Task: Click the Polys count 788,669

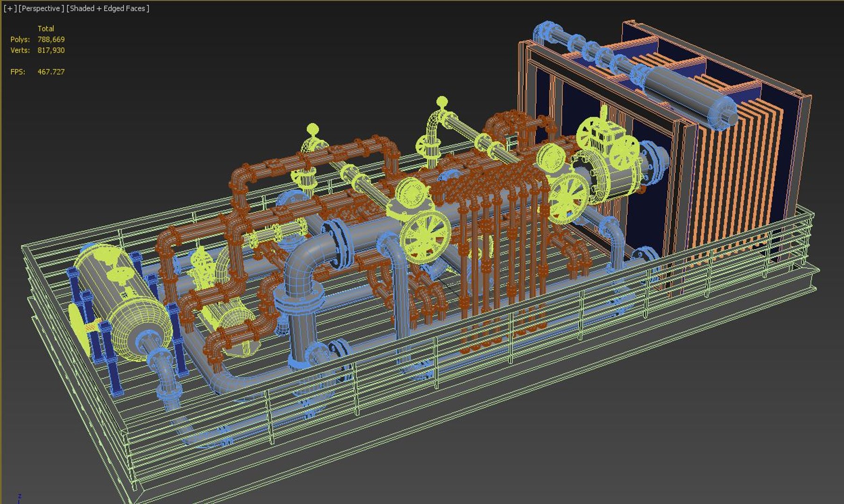Action: coord(51,40)
